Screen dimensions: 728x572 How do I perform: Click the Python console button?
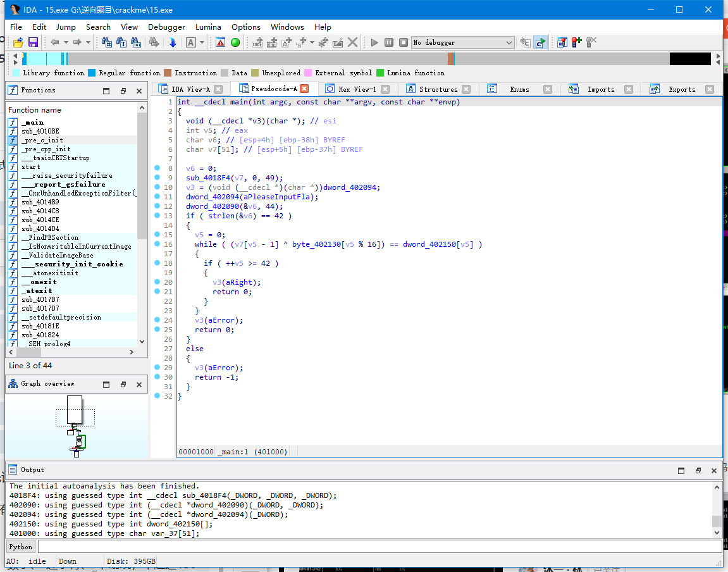(20, 547)
